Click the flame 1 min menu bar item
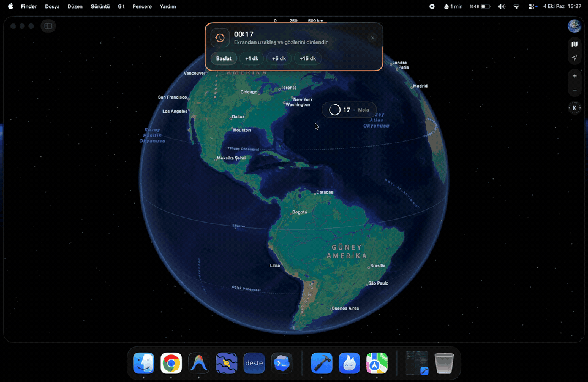The width and height of the screenshot is (588, 382). pyautogui.click(x=453, y=6)
